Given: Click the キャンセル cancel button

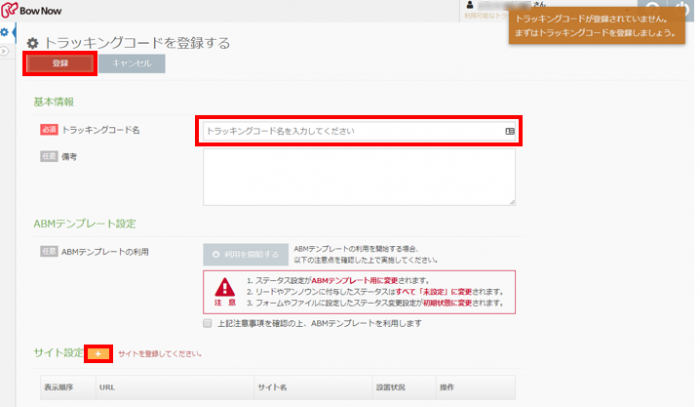Looking at the screenshot, I should pyautogui.click(x=132, y=64).
